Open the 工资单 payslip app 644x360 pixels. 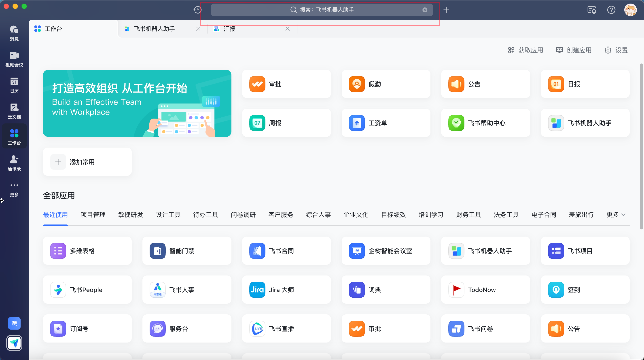point(386,123)
